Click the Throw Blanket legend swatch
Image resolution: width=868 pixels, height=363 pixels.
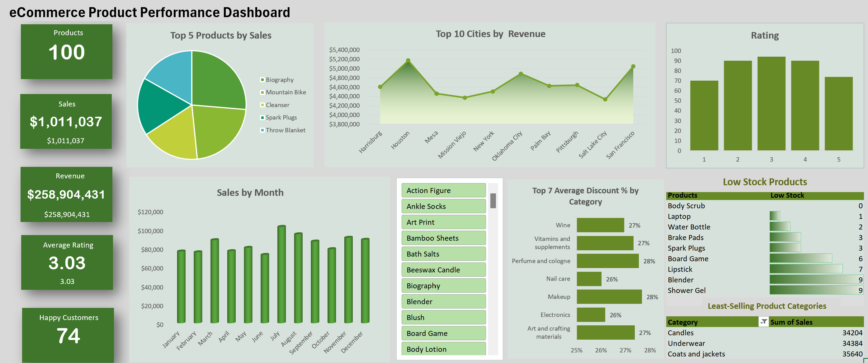(x=262, y=130)
